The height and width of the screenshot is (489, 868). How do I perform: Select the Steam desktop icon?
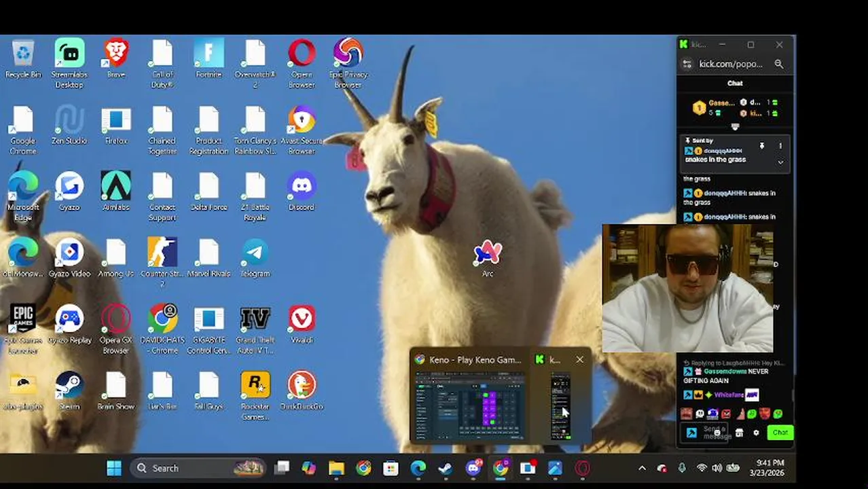pos(69,391)
